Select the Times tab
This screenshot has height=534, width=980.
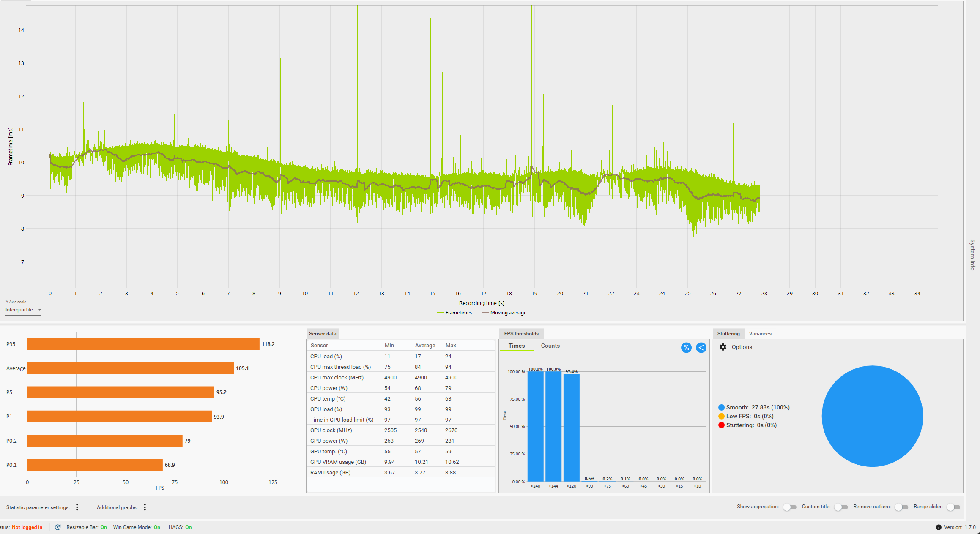tap(516, 346)
